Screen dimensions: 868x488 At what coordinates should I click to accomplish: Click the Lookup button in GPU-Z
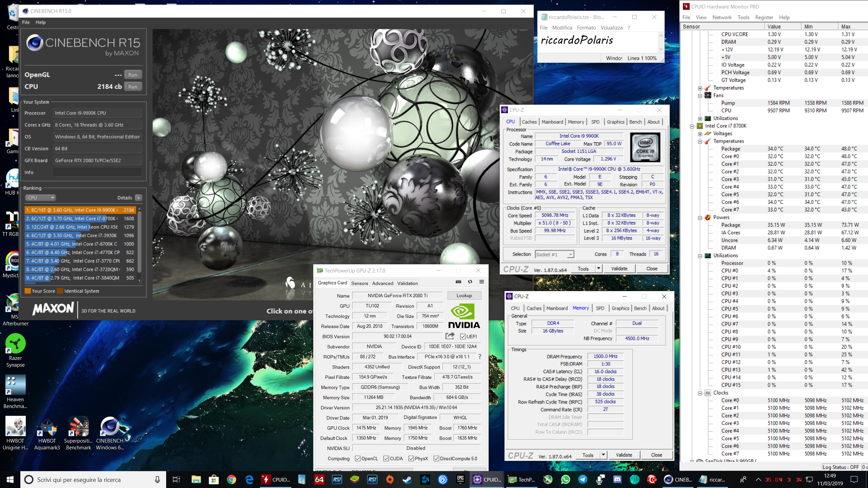pos(464,296)
